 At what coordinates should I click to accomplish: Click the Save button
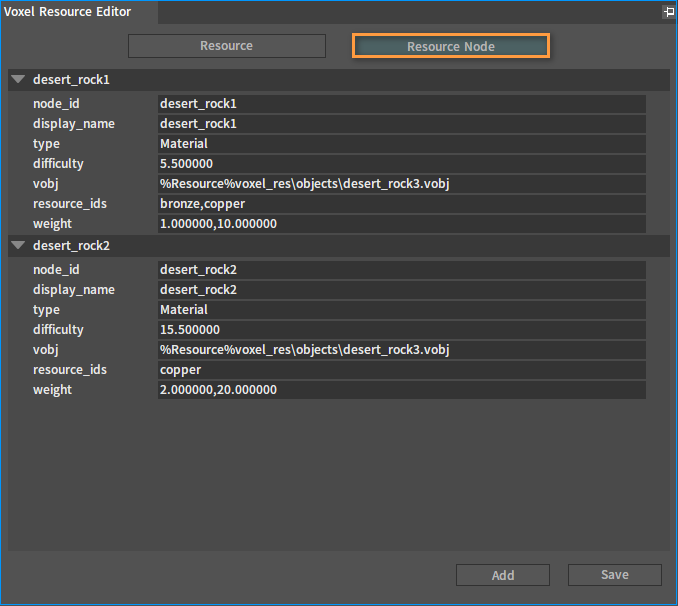pos(614,575)
